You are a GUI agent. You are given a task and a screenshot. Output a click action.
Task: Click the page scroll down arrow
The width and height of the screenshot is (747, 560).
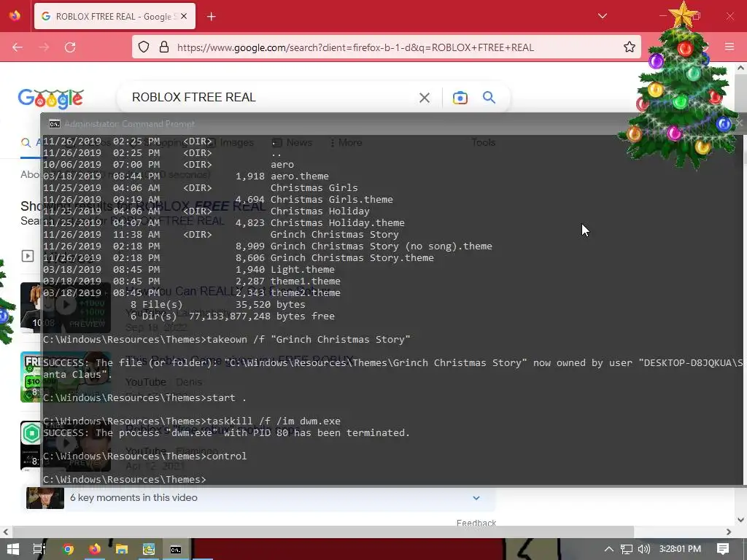(x=741, y=520)
